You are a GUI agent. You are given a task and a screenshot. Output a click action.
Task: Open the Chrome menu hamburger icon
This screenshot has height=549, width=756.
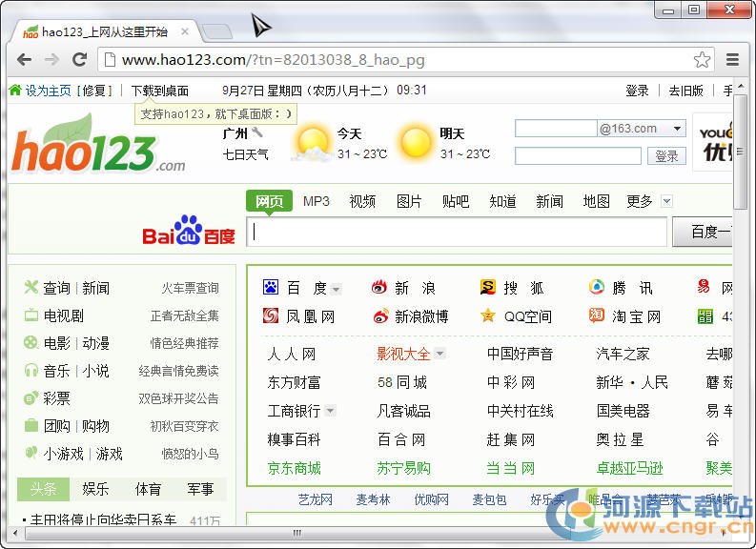point(732,60)
